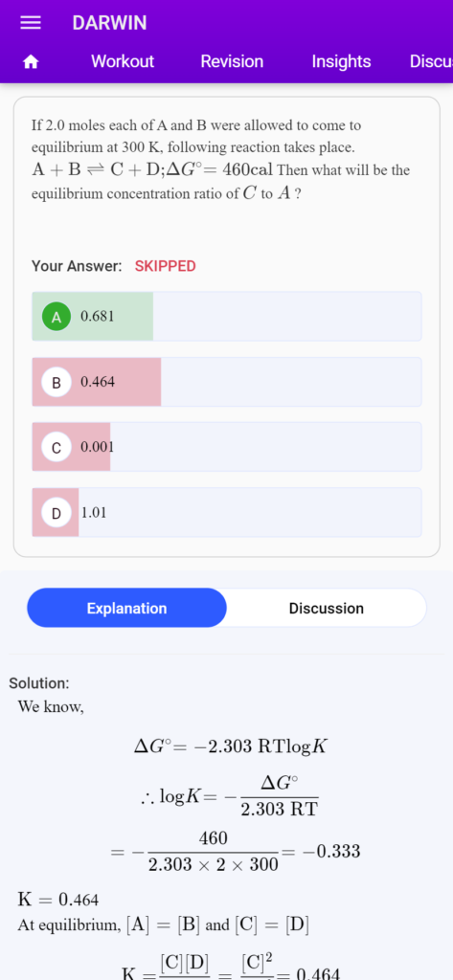This screenshot has width=453, height=980.
Task: Switch to the Discussion section
Action: tap(326, 608)
